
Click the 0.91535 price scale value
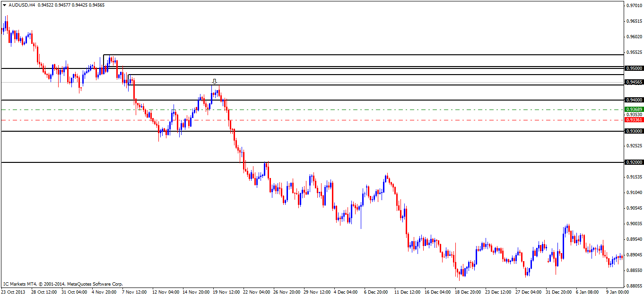pyautogui.click(x=634, y=177)
